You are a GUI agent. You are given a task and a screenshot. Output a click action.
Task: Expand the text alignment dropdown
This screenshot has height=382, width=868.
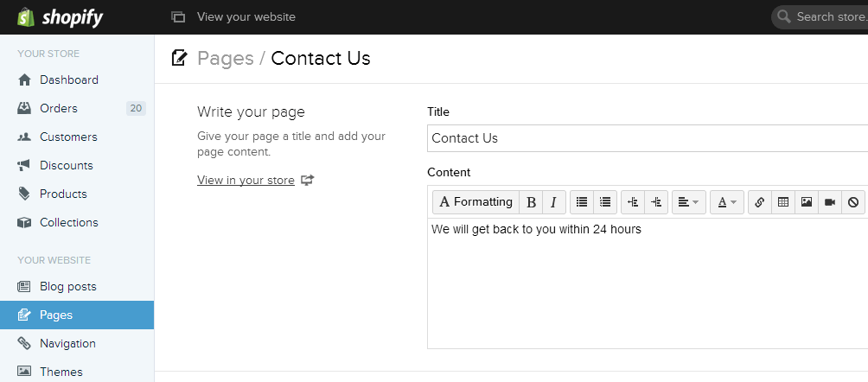click(689, 202)
